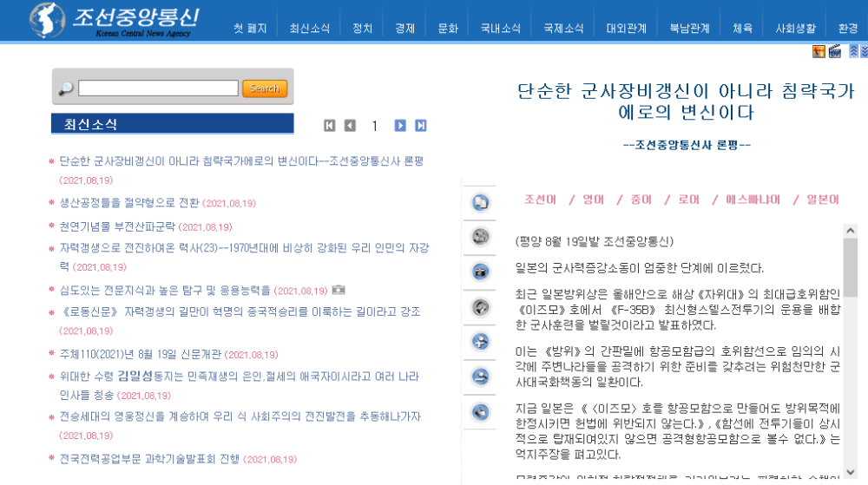Switch article language to 영어
The width and height of the screenshot is (868, 485).
(594, 200)
